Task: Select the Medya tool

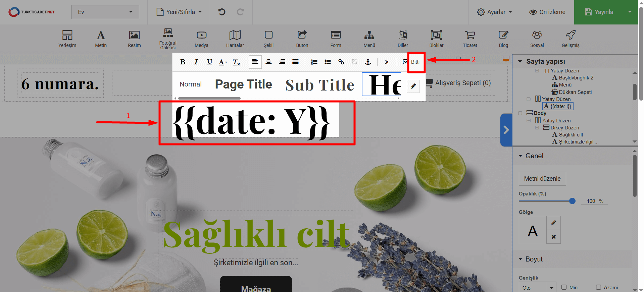Action: click(201, 39)
